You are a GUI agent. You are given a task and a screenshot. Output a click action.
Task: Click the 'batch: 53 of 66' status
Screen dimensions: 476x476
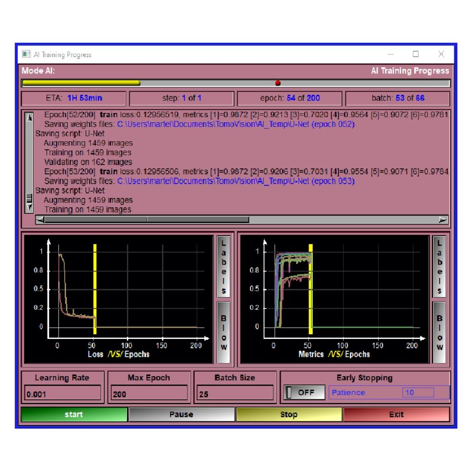pos(398,98)
